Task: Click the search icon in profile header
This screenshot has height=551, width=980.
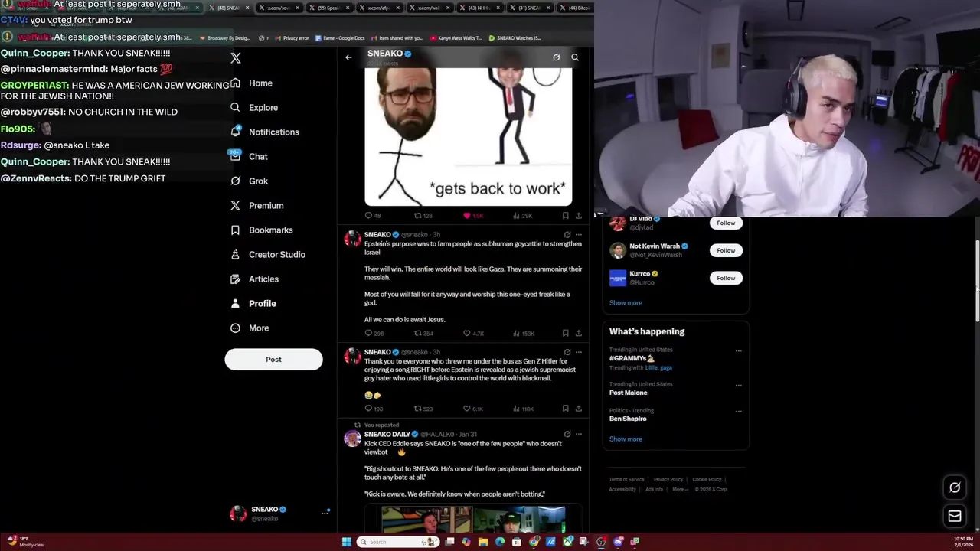Action: [x=575, y=57]
